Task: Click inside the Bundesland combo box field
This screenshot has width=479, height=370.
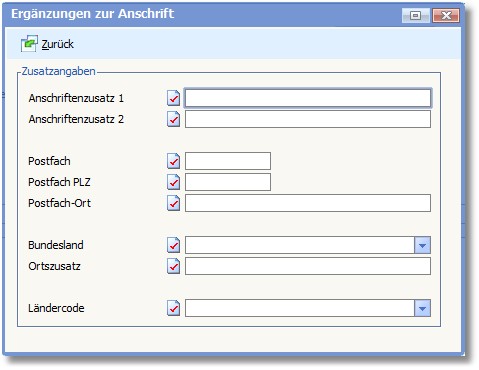Action: [300, 245]
